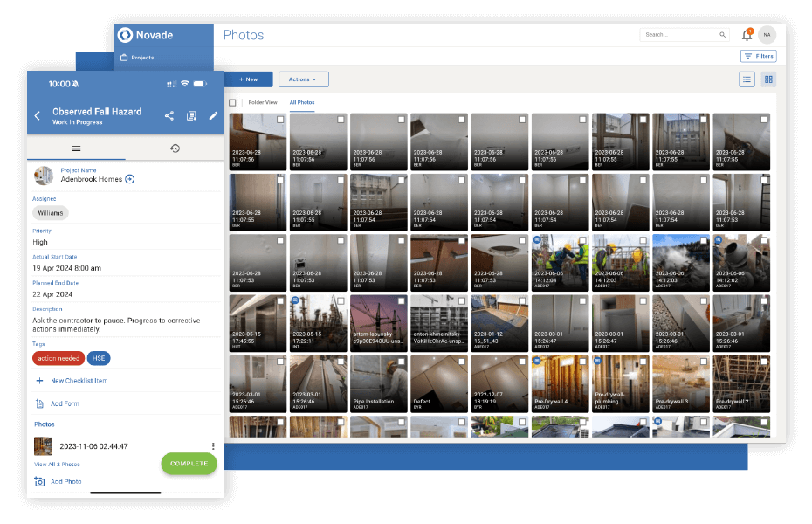The height and width of the screenshot is (524, 812).
Task: Open the pencil edit icon in the task header
Action: (x=213, y=114)
